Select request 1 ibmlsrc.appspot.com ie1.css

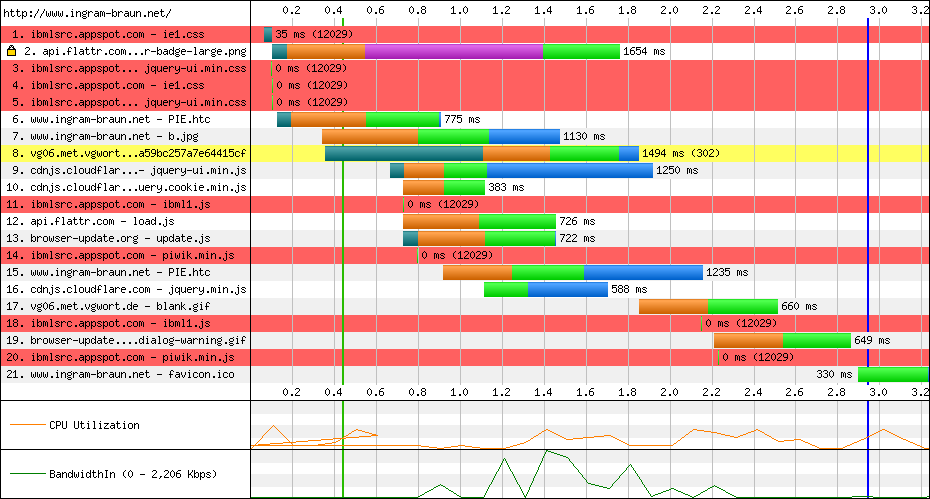125,34
